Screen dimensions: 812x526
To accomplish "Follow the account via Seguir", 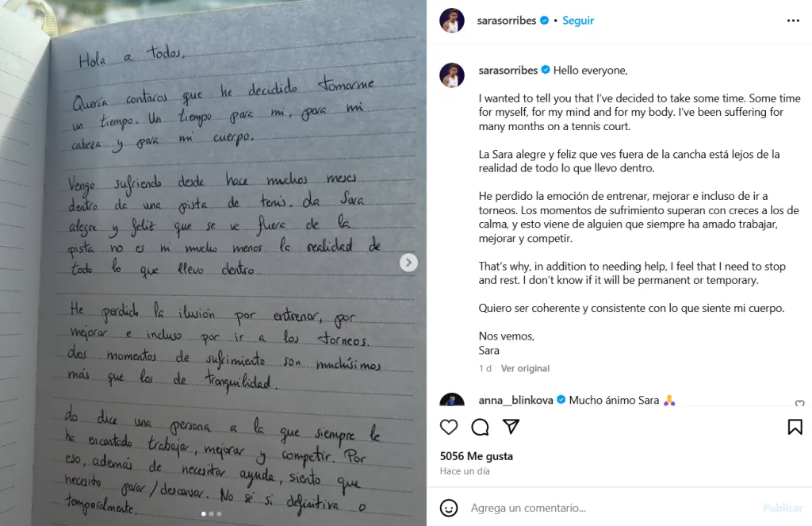I will [x=578, y=21].
